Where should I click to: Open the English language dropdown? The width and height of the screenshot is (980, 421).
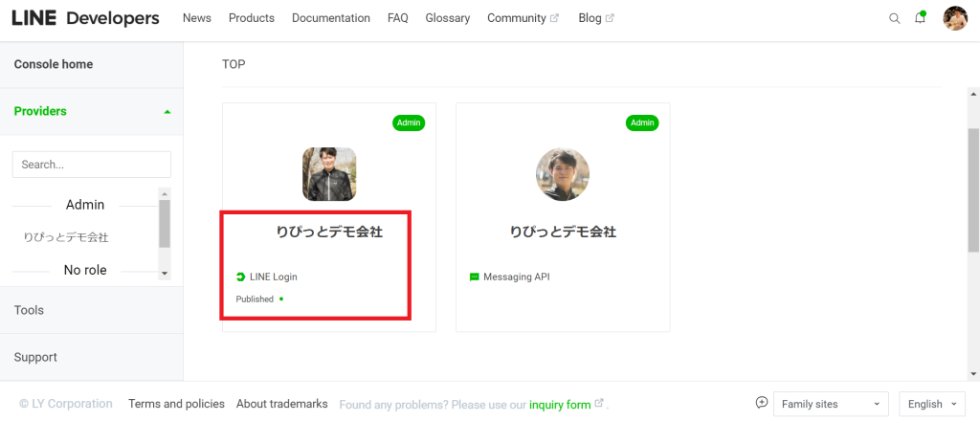pyautogui.click(x=932, y=404)
